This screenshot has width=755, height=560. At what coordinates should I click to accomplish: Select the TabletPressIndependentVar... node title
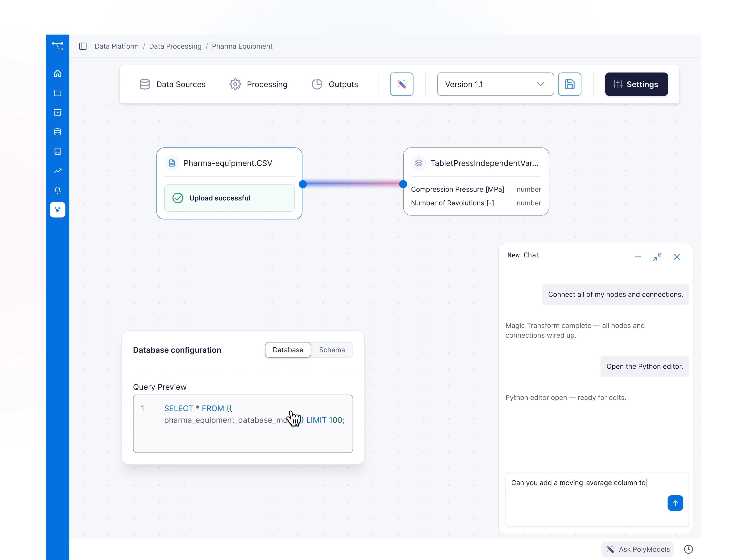(x=484, y=163)
